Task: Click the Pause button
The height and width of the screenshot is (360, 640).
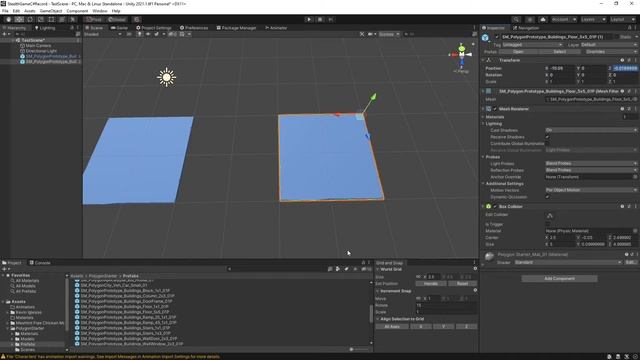Action: [x=320, y=19]
